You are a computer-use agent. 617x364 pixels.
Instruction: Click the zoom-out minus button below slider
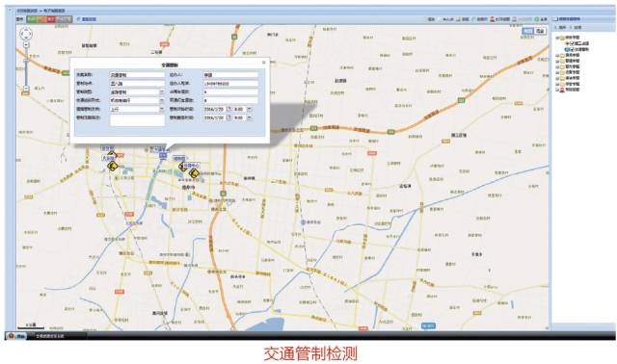coord(26,89)
